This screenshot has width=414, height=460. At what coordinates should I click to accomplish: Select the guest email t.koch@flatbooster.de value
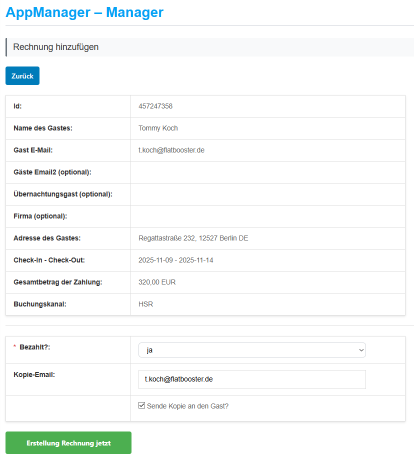171,150
